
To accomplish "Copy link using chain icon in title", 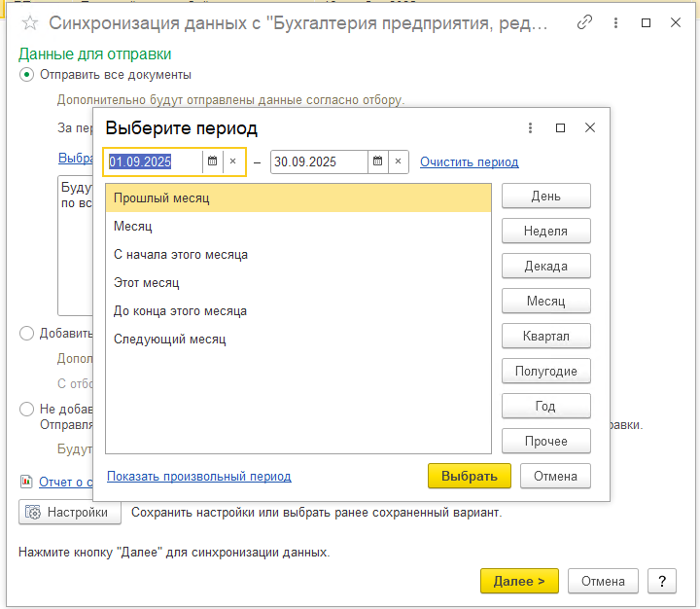I will (584, 22).
